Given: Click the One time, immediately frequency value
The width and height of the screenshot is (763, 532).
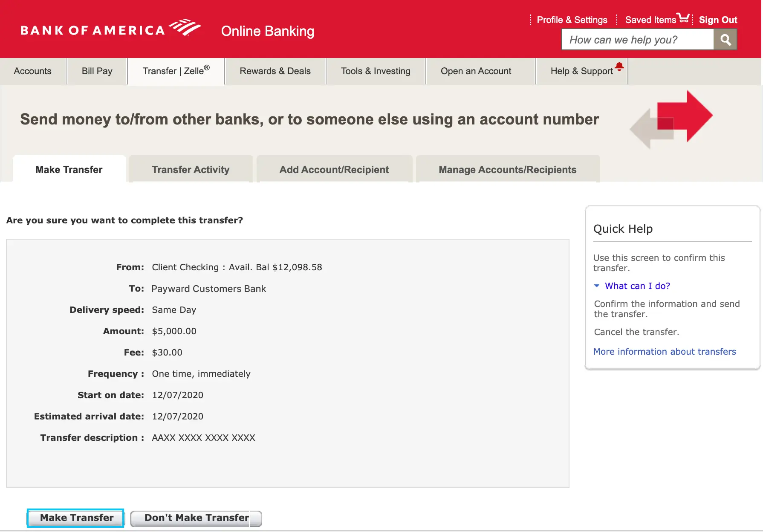Looking at the screenshot, I should coord(201,373).
